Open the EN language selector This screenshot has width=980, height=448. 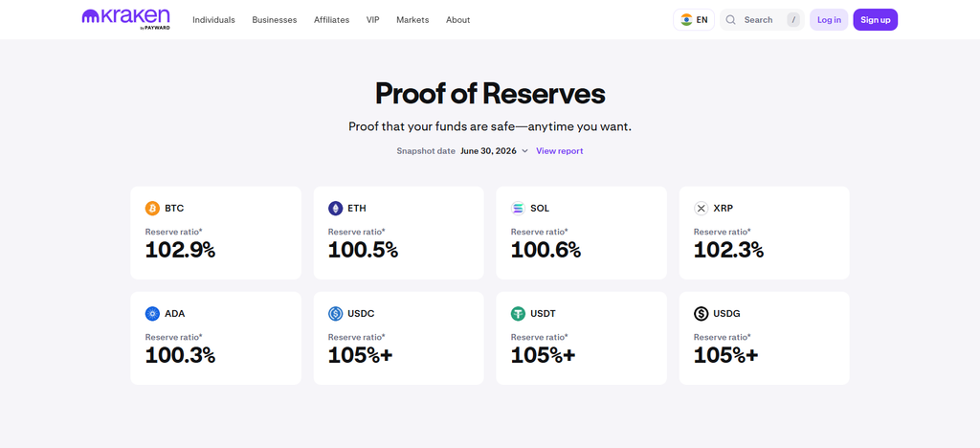click(x=694, y=20)
